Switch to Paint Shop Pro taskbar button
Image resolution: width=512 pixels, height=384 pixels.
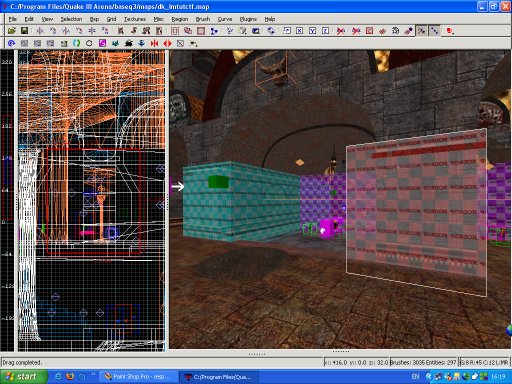138,377
